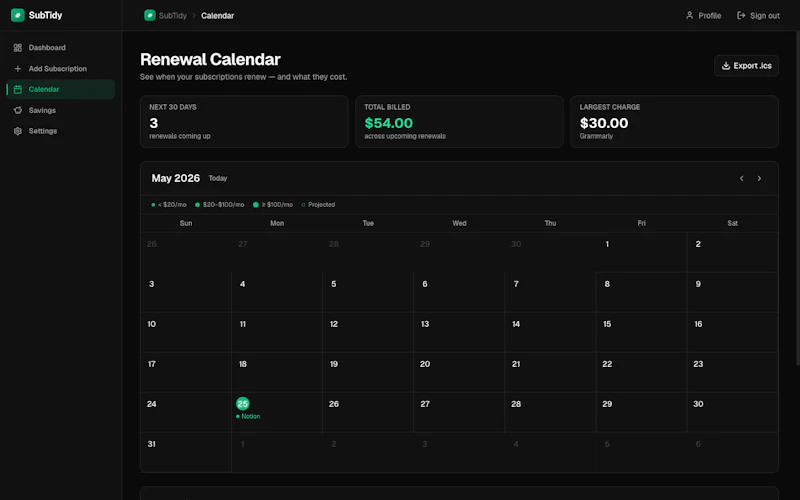Click the Dashboard grid icon
800x500 pixels.
pyautogui.click(x=18, y=47)
